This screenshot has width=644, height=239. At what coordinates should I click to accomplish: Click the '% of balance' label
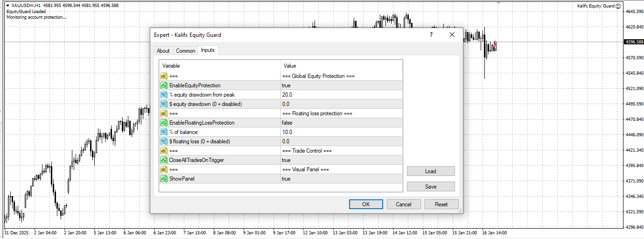click(x=183, y=132)
